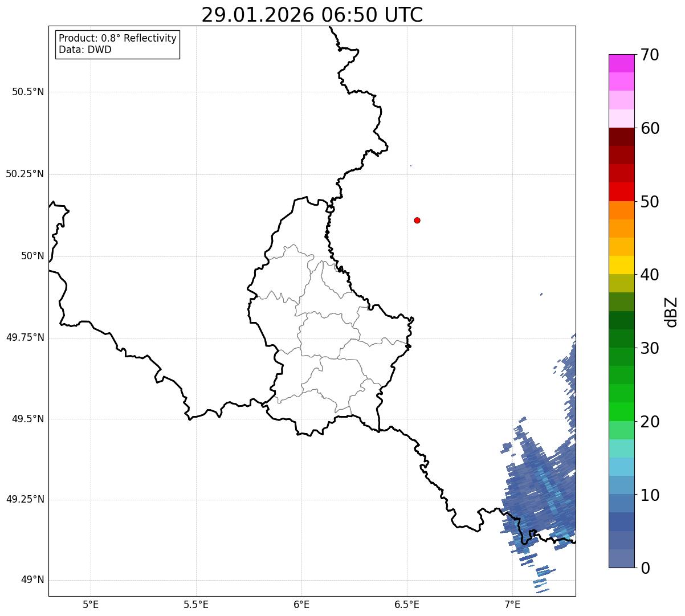Click the colorbar tick label "10"
685x616 pixels.
(650, 495)
